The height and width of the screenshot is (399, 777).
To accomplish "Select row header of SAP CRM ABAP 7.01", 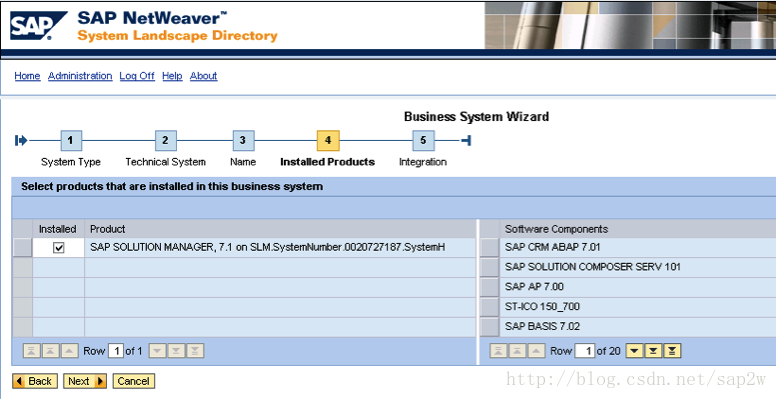I will click(x=490, y=247).
